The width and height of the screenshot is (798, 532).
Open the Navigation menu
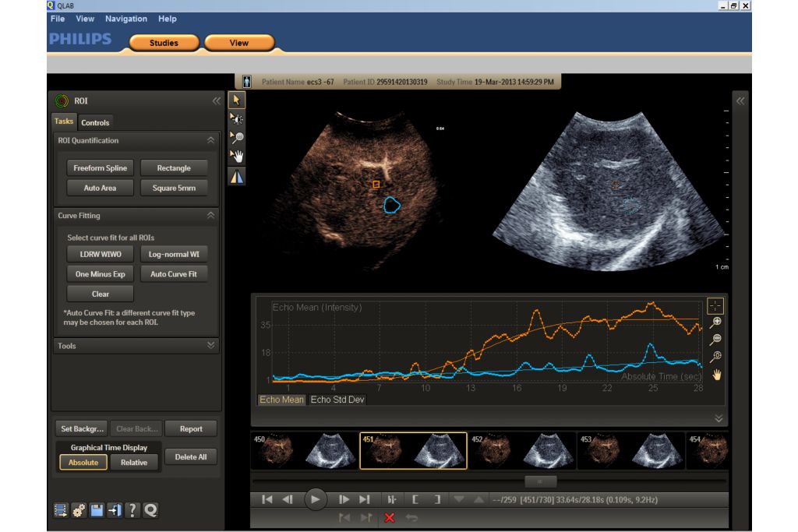pos(126,19)
